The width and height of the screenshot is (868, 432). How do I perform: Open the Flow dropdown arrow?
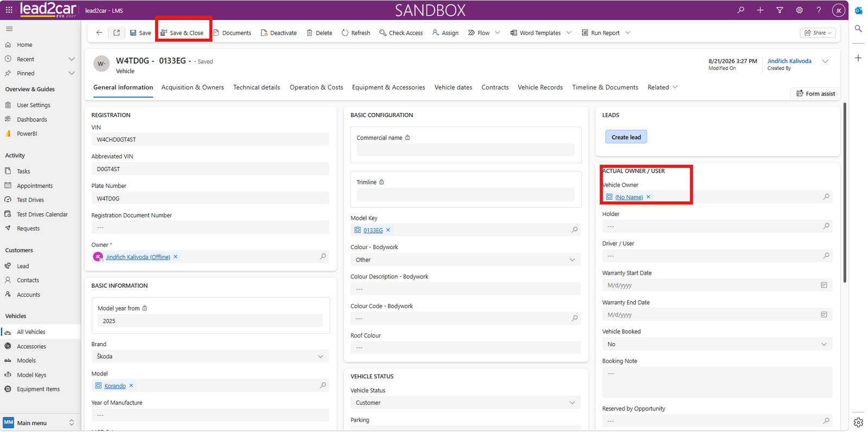(x=497, y=33)
